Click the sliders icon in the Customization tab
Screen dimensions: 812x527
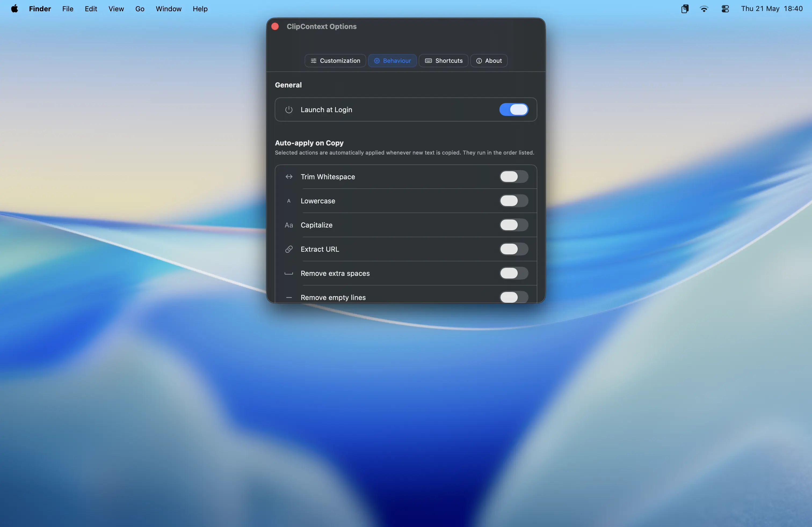pos(313,61)
